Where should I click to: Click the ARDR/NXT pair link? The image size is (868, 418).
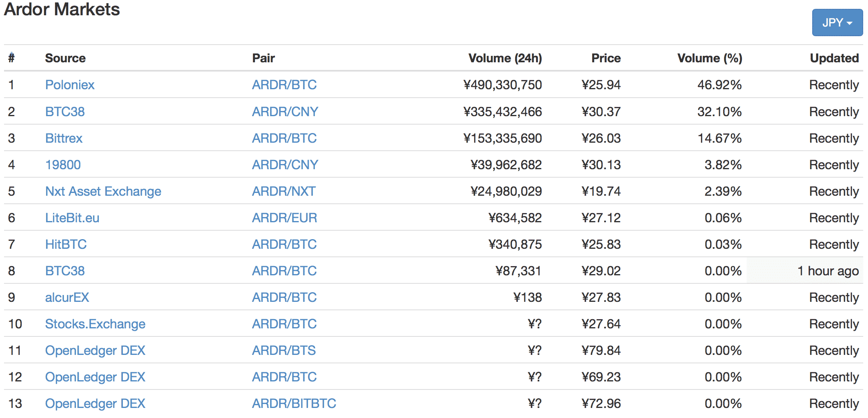point(283,191)
